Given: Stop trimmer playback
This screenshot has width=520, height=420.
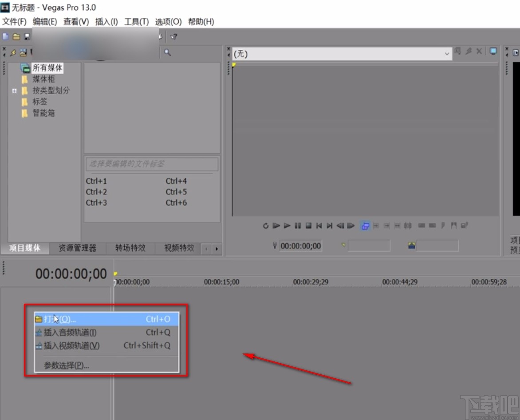Looking at the screenshot, I should (x=308, y=226).
